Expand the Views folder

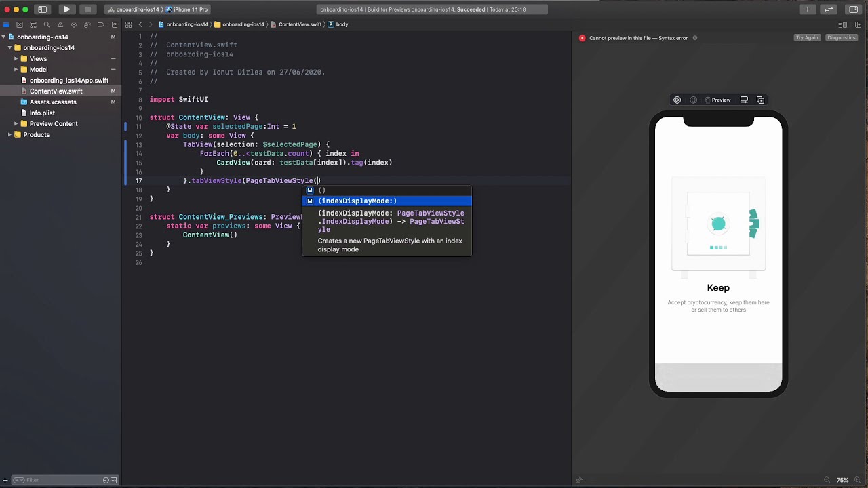(16, 59)
